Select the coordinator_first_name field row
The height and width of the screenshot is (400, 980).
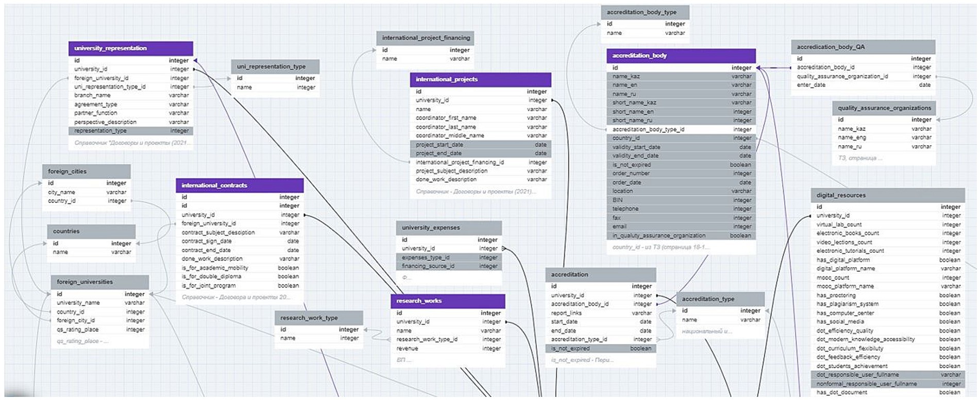481,118
